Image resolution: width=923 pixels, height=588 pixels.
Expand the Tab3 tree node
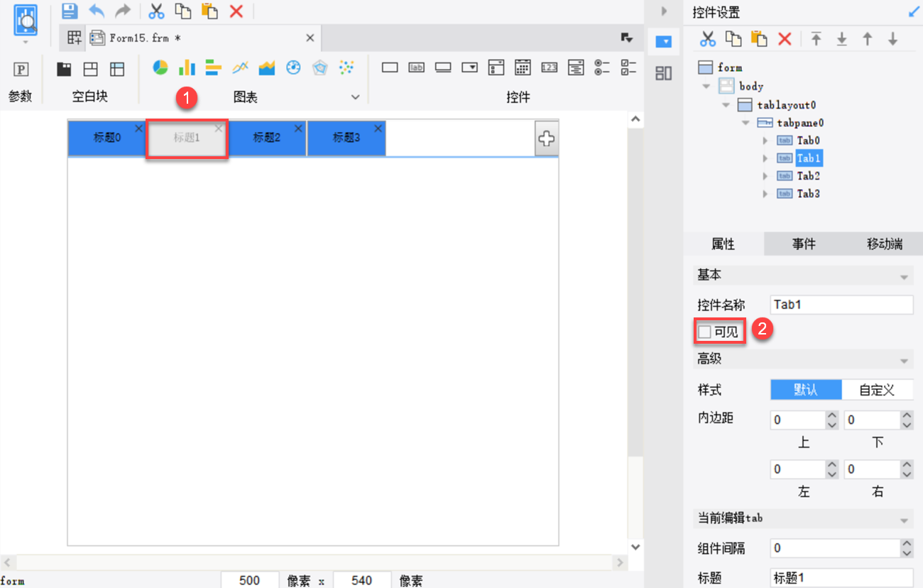point(765,194)
